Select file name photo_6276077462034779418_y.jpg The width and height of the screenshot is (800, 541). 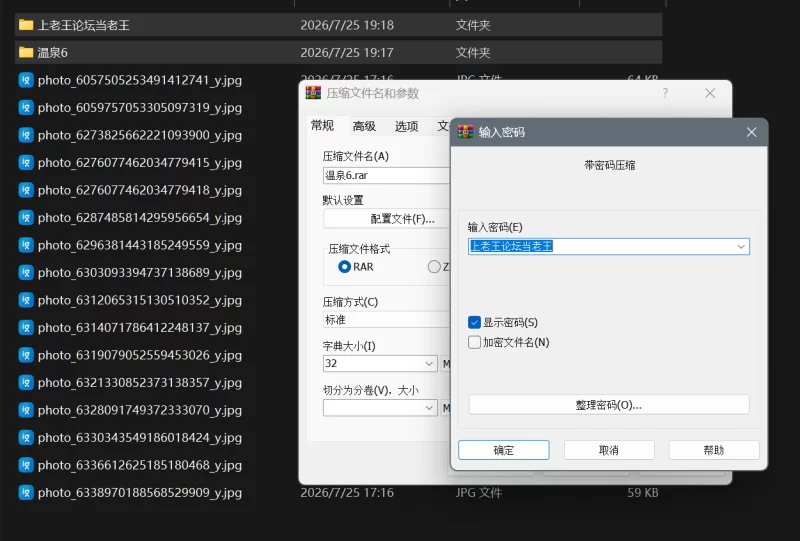[140, 190]
